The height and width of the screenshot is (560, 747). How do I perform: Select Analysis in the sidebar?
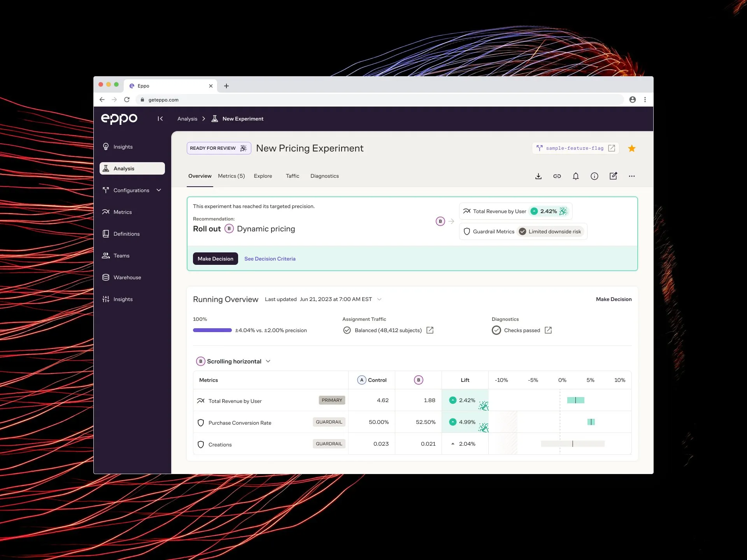132,168
